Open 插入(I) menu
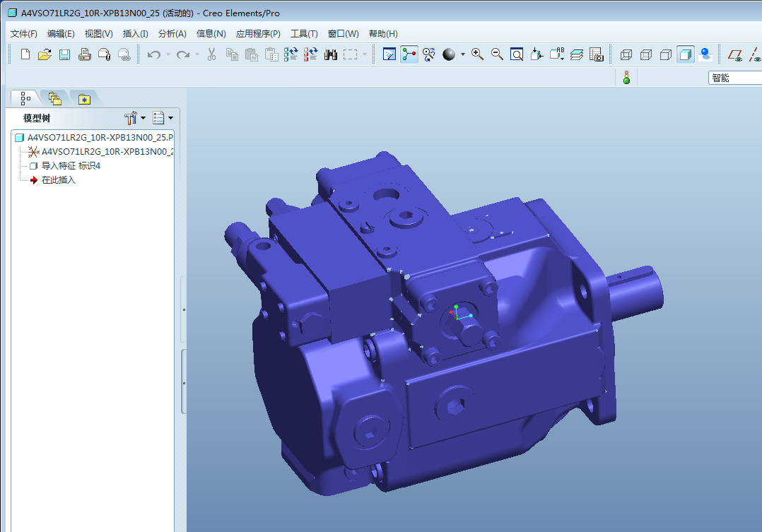Image resolution: width=762 pixels, height=532 pixels. [x=136, y=33]
